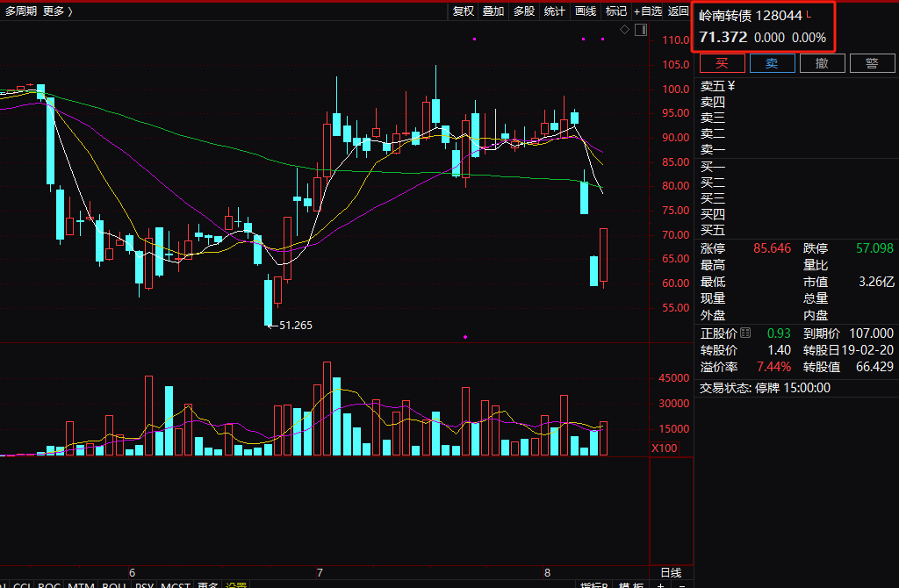Add the bond to watchlist via +自选
899x588 pixels.
pyautogui.click(x=648, y=11)
